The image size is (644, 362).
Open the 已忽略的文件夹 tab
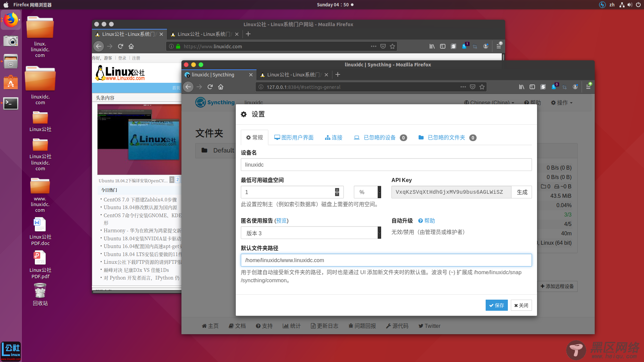click(447, 137)
